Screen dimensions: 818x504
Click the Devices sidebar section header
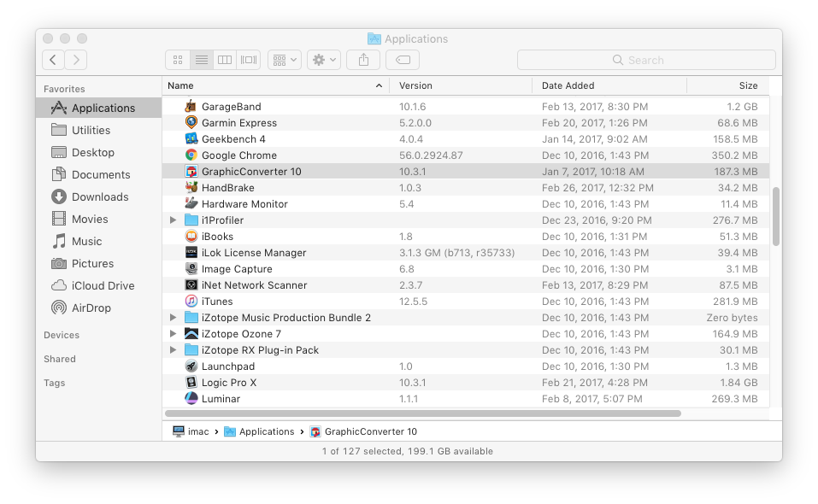[x=62, y=335]
